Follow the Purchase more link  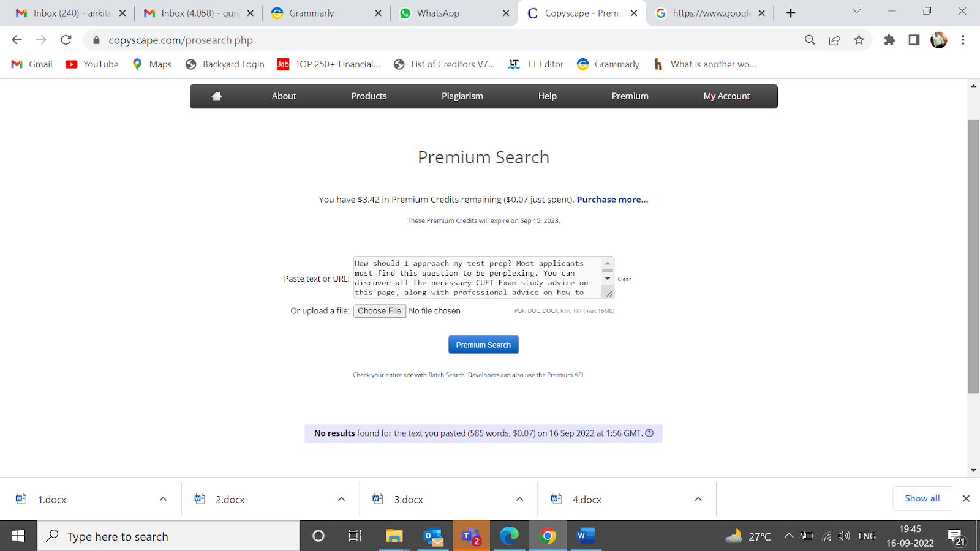click(612, 200)
